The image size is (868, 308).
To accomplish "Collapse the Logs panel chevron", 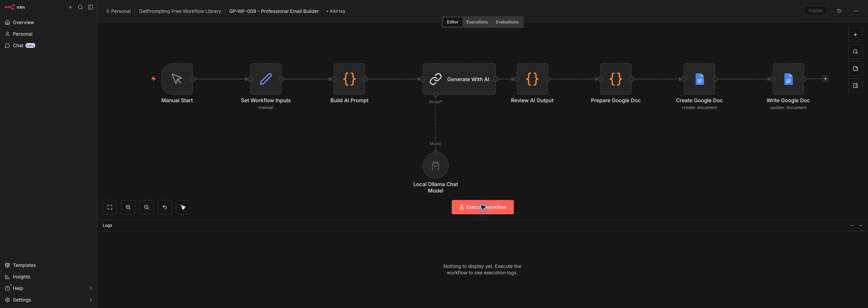I will [861, 225].
